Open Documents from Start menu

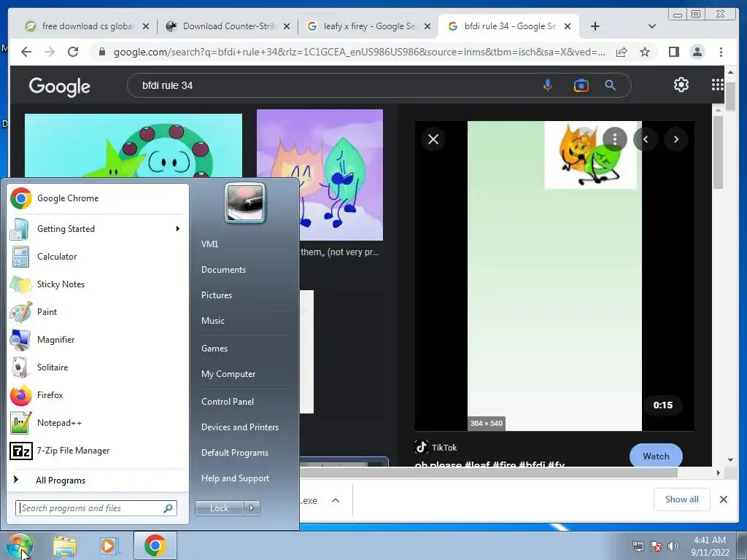(x=223, y=270)
